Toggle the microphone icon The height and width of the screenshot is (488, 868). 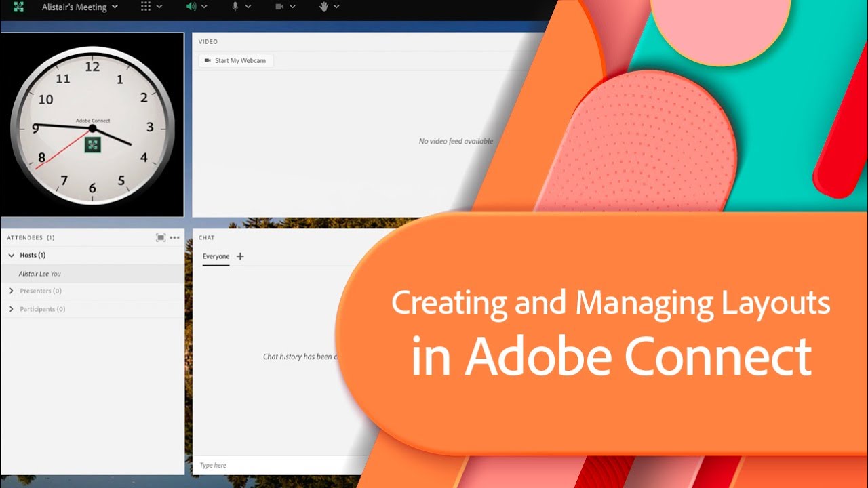pos(235,7)
